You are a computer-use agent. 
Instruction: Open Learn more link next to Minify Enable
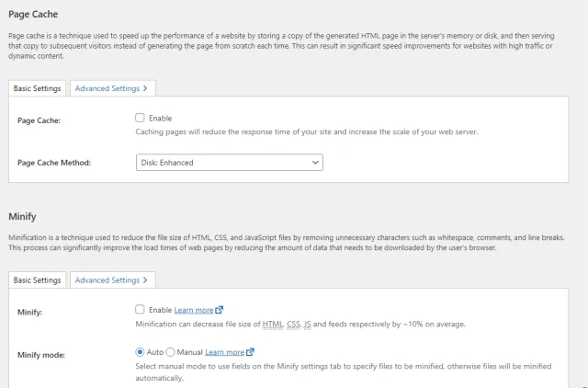193,310
